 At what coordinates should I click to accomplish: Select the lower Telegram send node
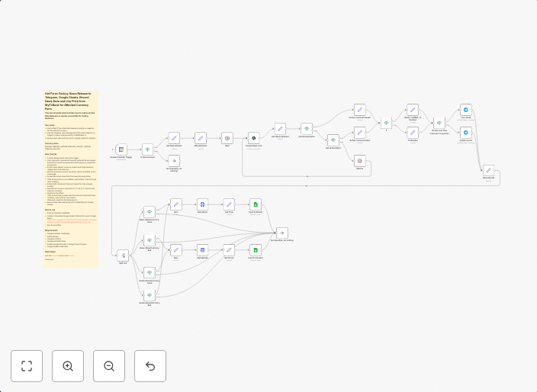point(465,133)
